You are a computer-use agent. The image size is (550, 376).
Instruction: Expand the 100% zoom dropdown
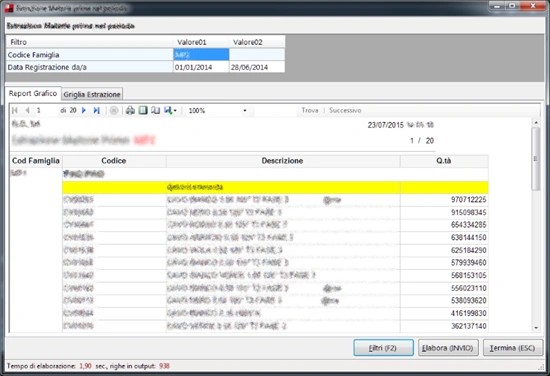click(245, 110)
